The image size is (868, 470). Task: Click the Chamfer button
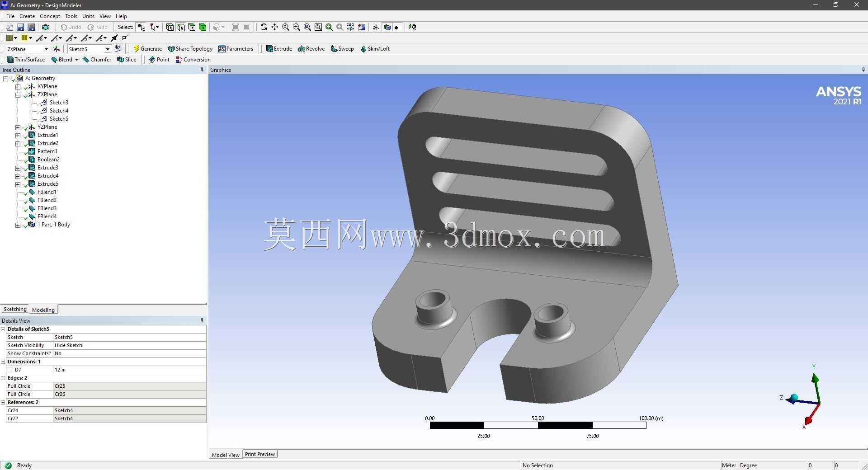point(97,60)
